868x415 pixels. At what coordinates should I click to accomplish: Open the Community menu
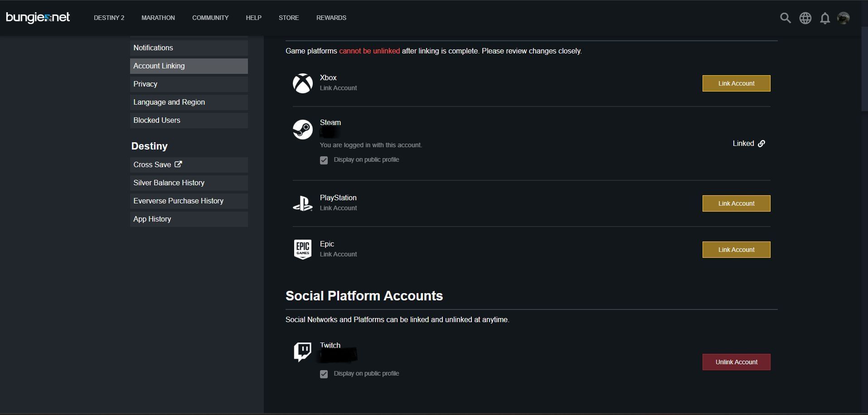point(210,18)
